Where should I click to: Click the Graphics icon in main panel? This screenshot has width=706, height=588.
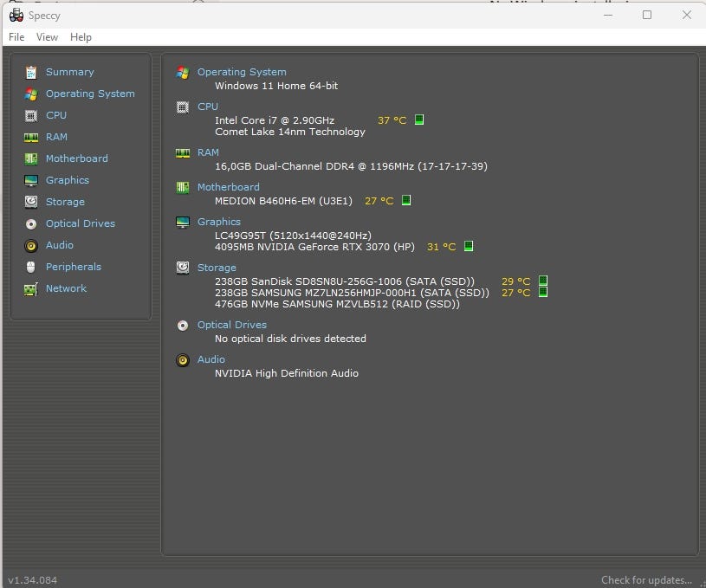click(183, 222)
